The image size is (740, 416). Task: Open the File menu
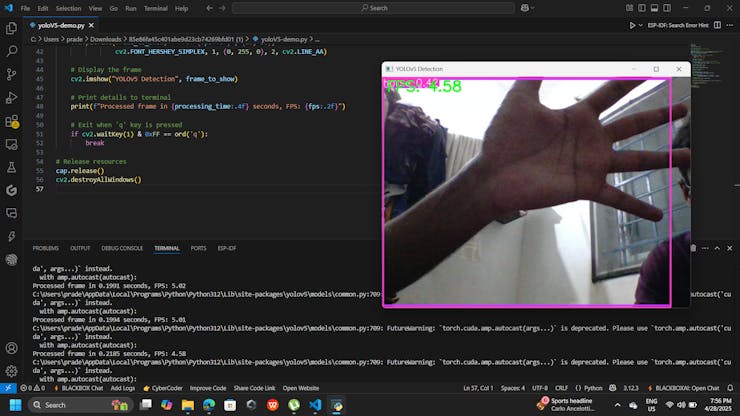(25, 8)
